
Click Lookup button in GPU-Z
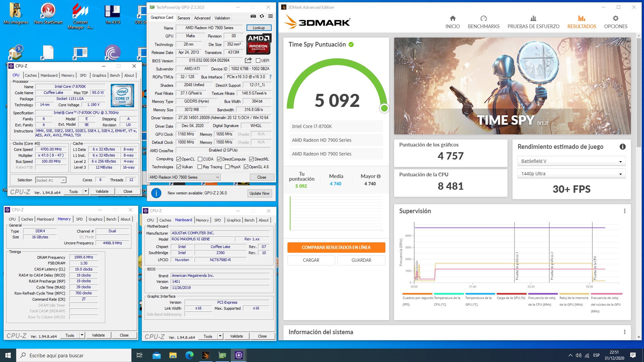259,28
